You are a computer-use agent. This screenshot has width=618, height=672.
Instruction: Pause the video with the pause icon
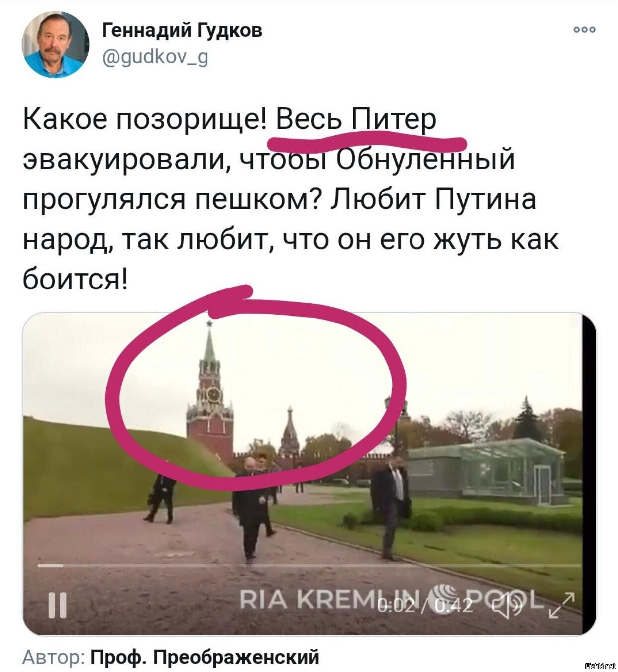point(57,605)
